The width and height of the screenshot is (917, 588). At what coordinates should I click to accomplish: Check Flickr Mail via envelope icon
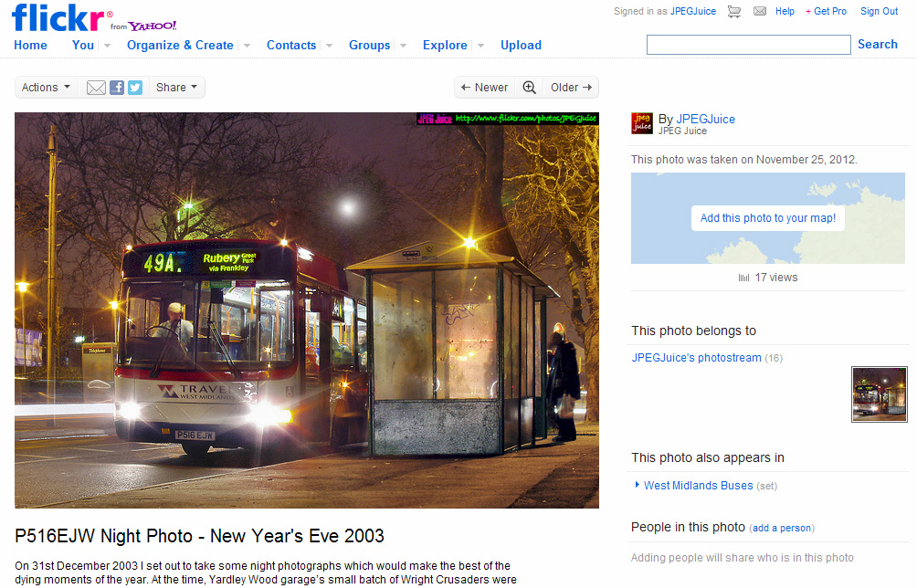[760, 11]
